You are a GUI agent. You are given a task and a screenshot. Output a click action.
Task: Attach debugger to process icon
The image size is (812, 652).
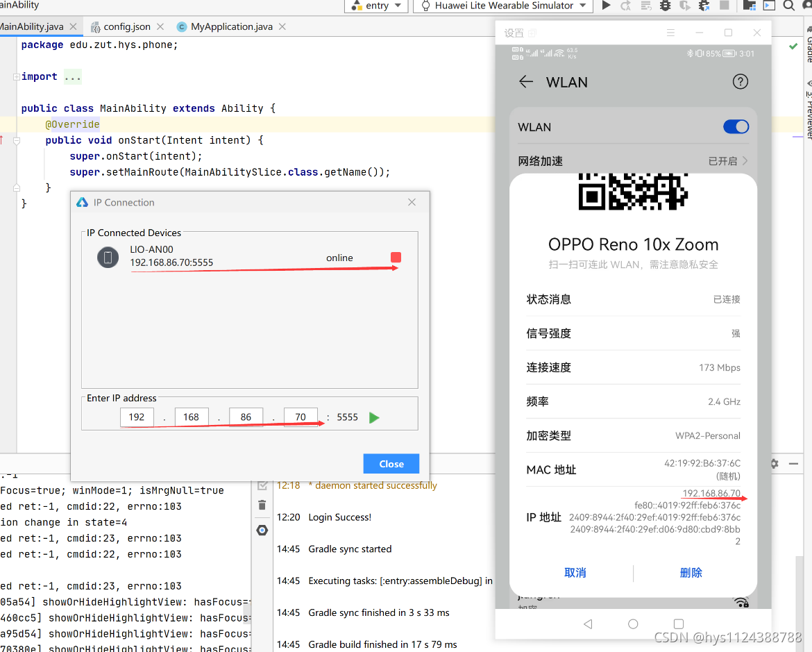pyautogui.click(x=704, y=6)
